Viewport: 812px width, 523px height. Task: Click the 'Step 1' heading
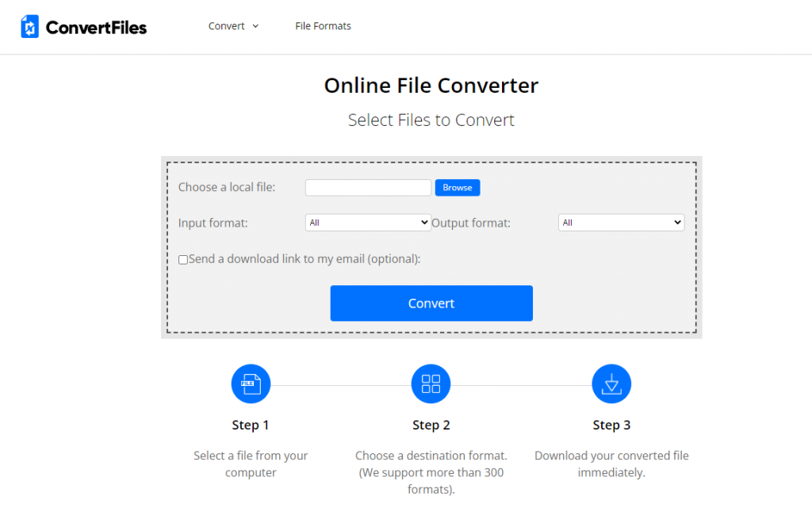(251, 425)
